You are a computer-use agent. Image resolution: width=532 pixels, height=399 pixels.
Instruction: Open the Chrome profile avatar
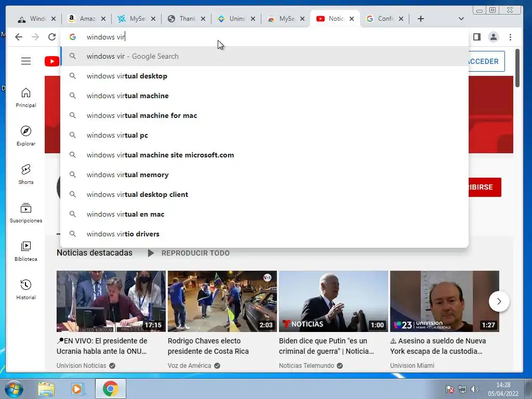(x=494, y=37)
